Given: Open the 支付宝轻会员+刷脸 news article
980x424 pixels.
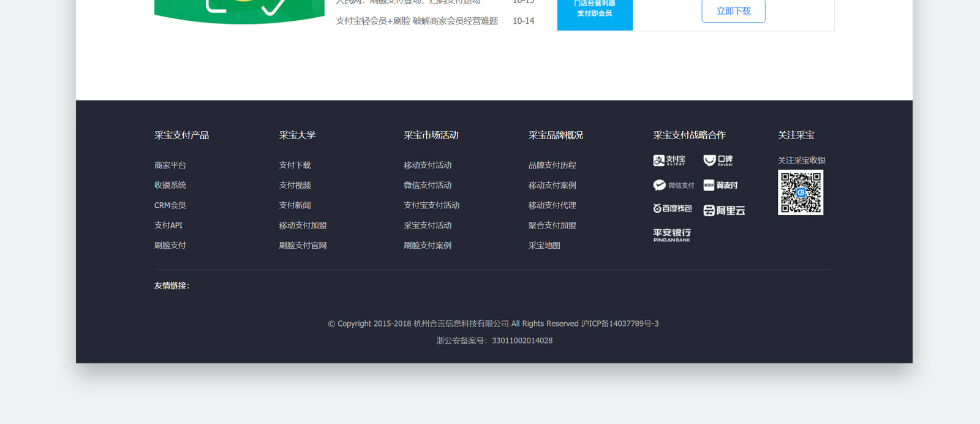Looking at the screenshot, I should tap(417, 21).
